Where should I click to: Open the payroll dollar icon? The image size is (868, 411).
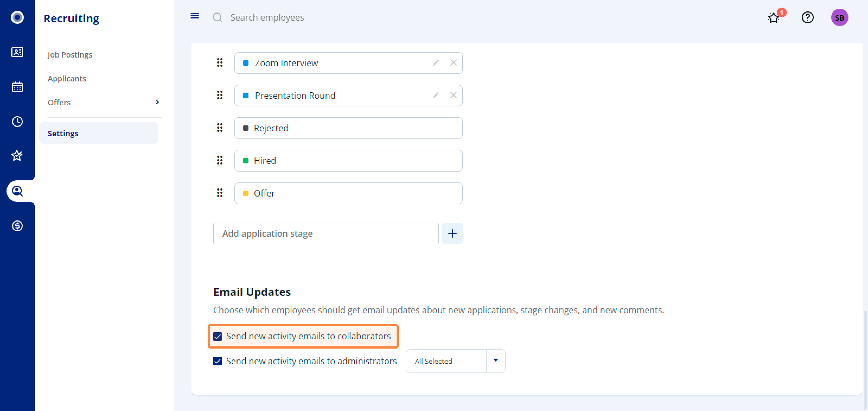point(17,226)
